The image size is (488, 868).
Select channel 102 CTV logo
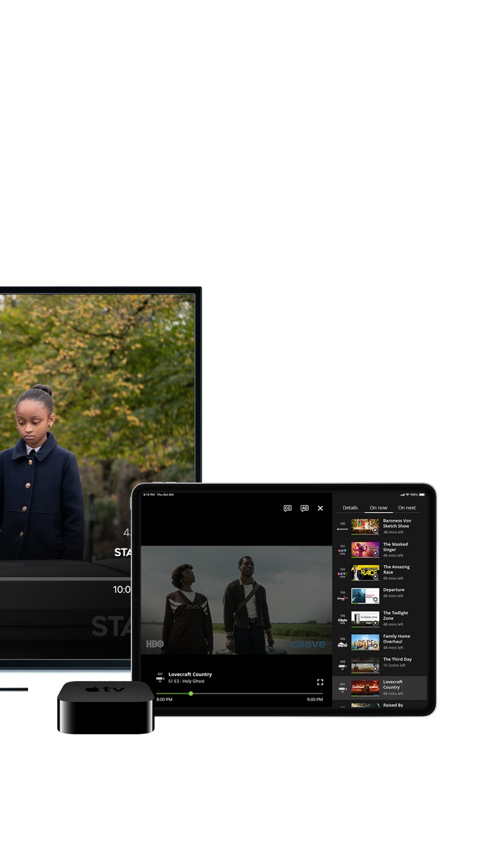pos(342,574)
